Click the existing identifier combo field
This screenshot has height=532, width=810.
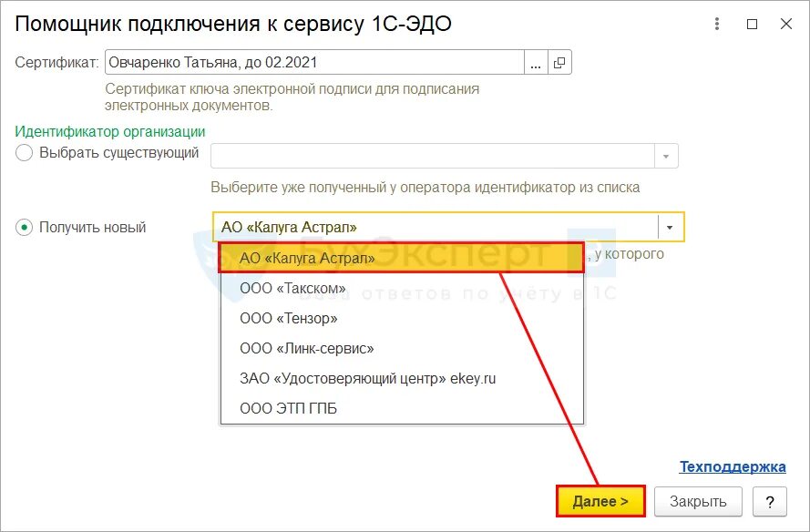[433, 156]
